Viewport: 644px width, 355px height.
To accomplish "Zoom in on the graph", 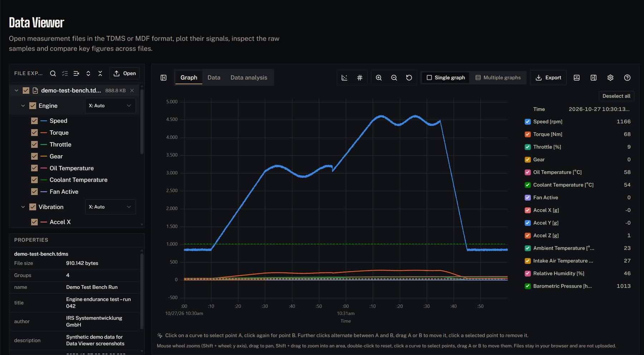I will click(x=379, y=78).
